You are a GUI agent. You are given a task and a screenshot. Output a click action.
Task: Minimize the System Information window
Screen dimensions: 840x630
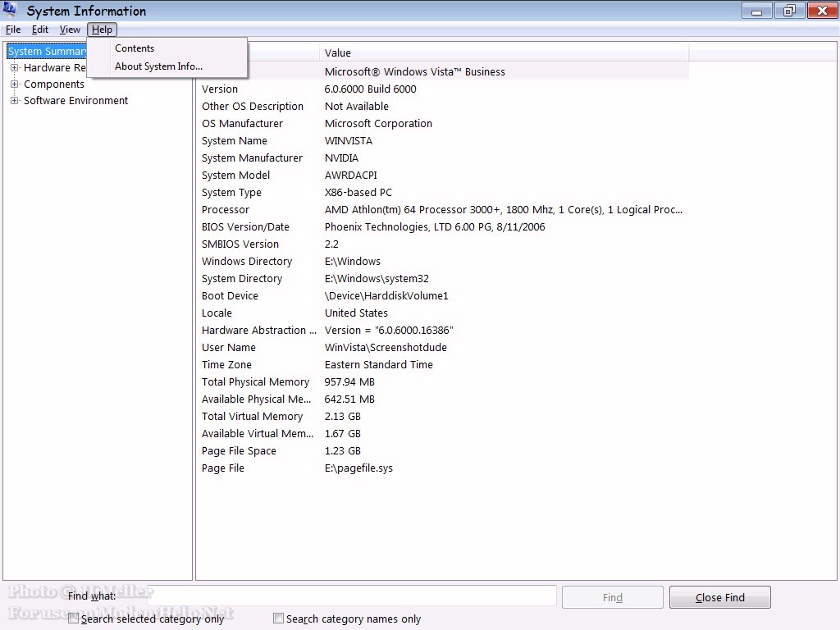pos(756,11)
